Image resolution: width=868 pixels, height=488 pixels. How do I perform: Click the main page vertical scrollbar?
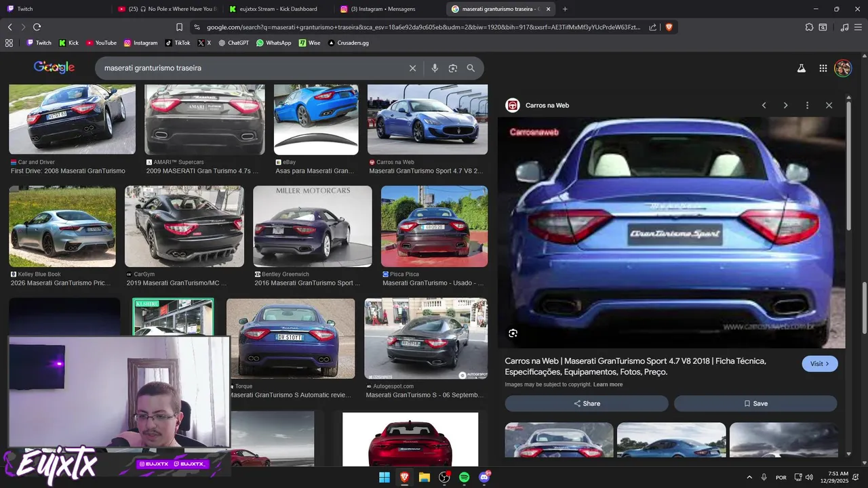(x=865, y=306)
